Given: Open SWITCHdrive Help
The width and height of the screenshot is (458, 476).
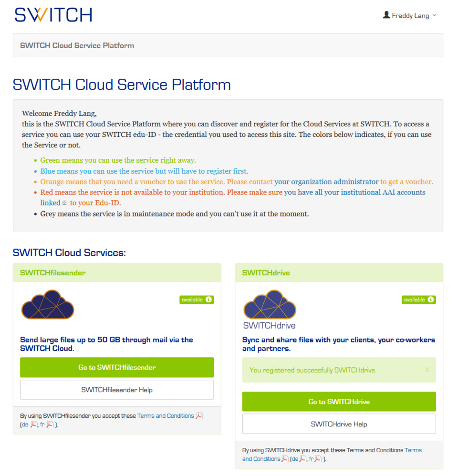Looking at the screenshot, I should click(339, 424).
